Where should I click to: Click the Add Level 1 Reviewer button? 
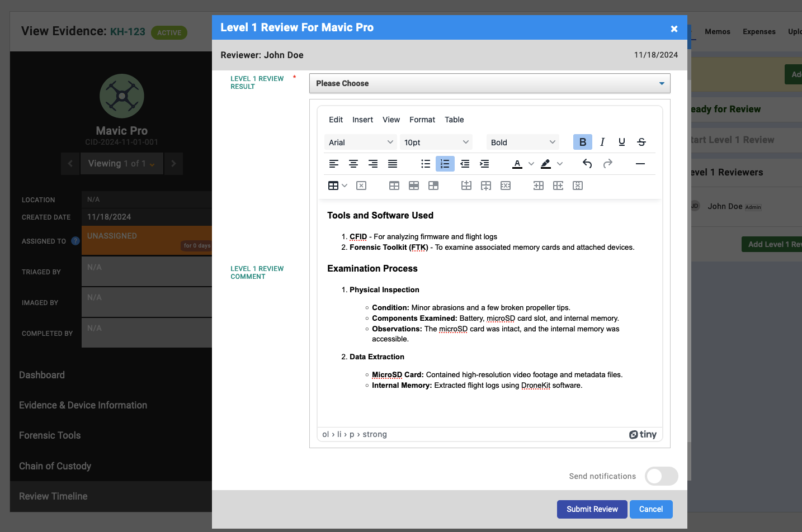pos(772,244)
